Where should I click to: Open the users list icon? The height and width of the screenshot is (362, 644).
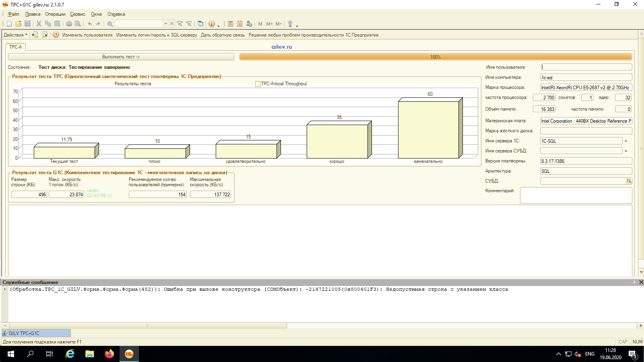coord(249,24)
